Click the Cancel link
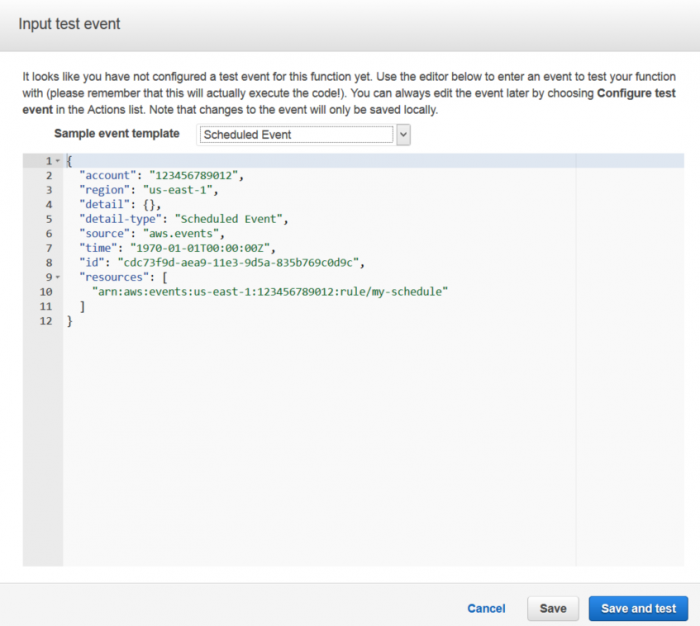The width and height of the screenshot is (700, 626). (486, 609)
